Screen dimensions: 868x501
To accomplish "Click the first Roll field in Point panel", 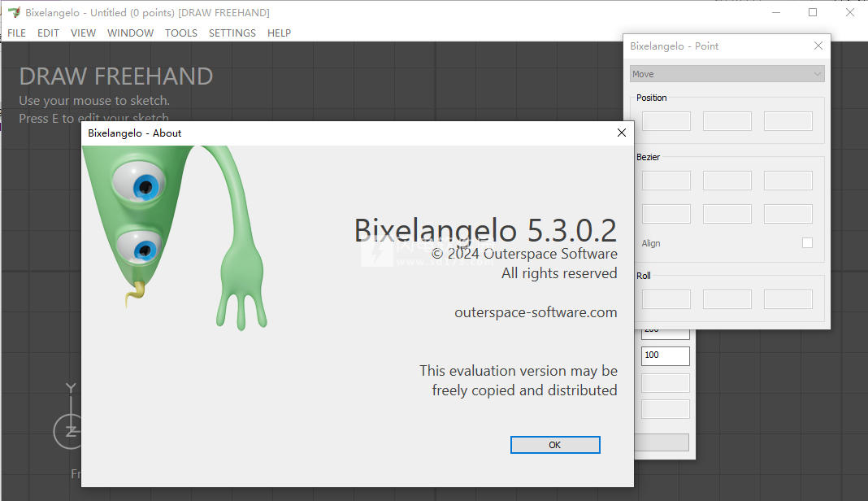I will [x=666, y=299].
